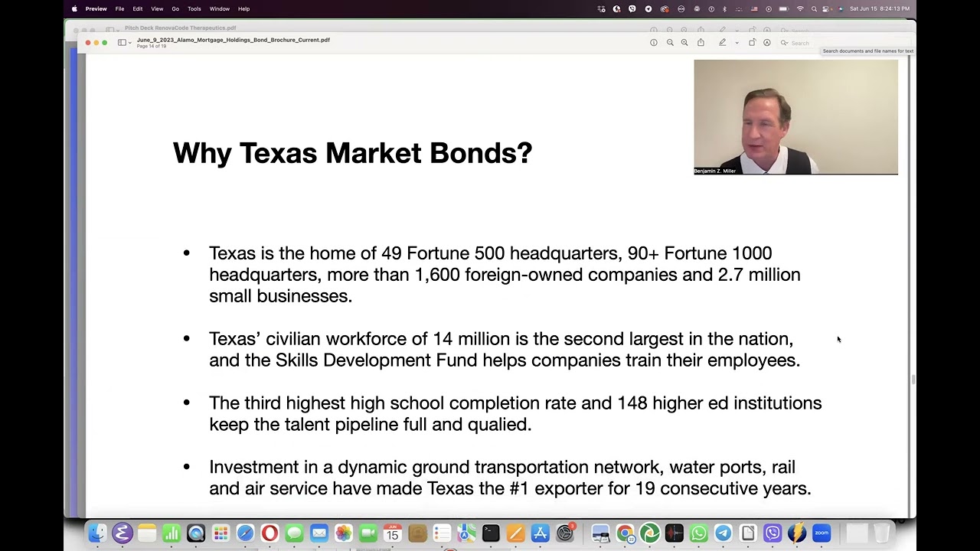Viewport: 980px width, 551px height.
Task: Open Pages from the Dock
Action: pyautogui.click(x=515, y=533)
